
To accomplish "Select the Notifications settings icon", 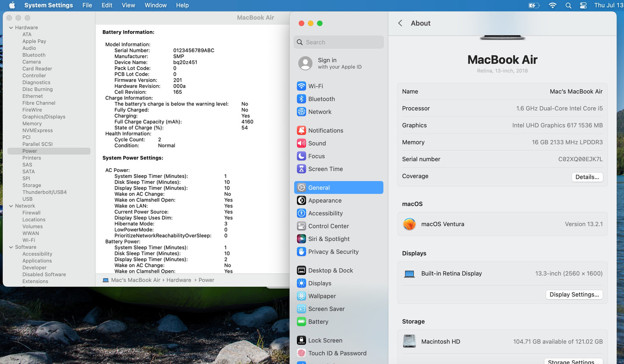I will coord(301,130).
